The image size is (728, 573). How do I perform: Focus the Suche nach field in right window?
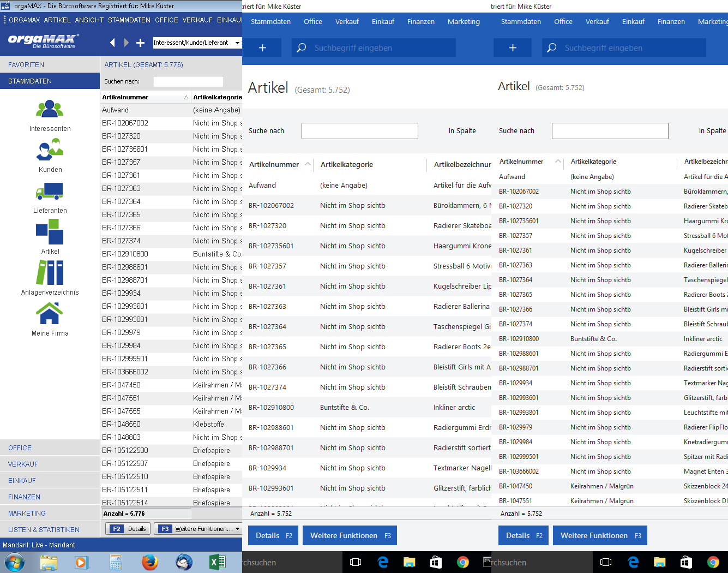(x=610, y=131)
